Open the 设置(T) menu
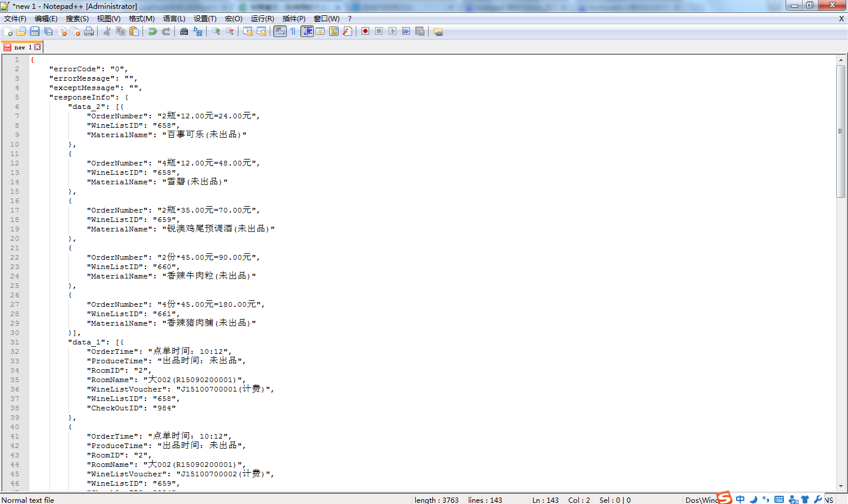This screenshot has width=848, height=504. (205, 19)
